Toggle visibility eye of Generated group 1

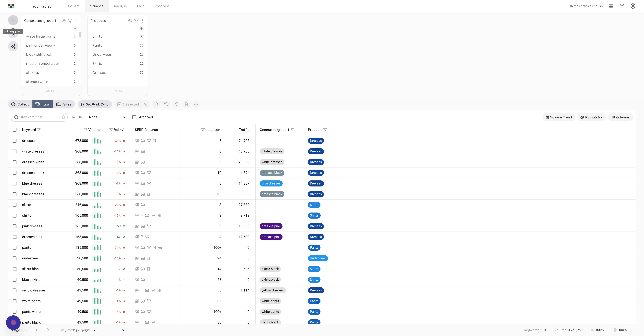(x=64, y=21)
